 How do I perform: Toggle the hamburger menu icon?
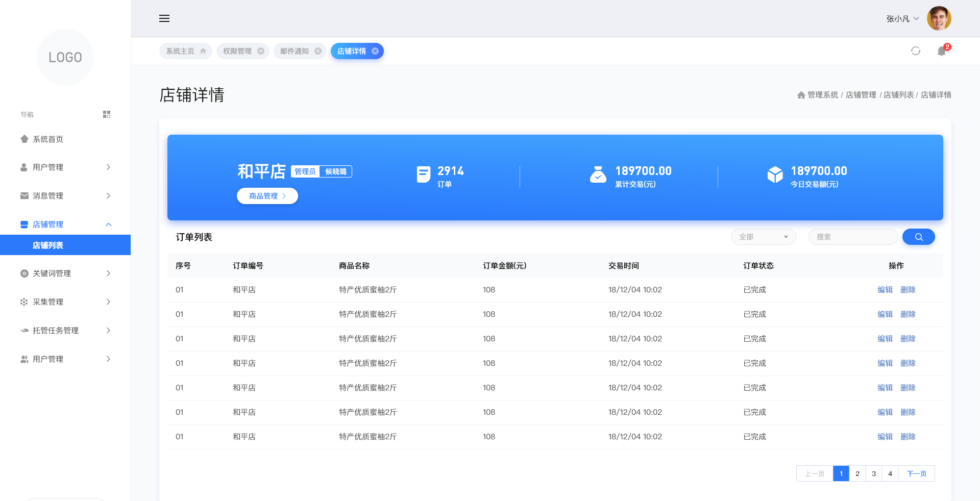coord(164,18)
